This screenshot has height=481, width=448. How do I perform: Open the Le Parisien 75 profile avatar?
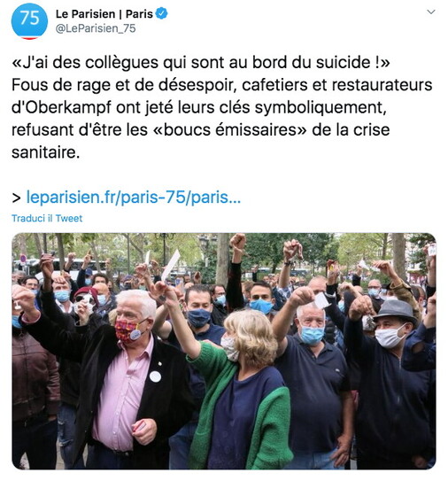click(29, 21)
